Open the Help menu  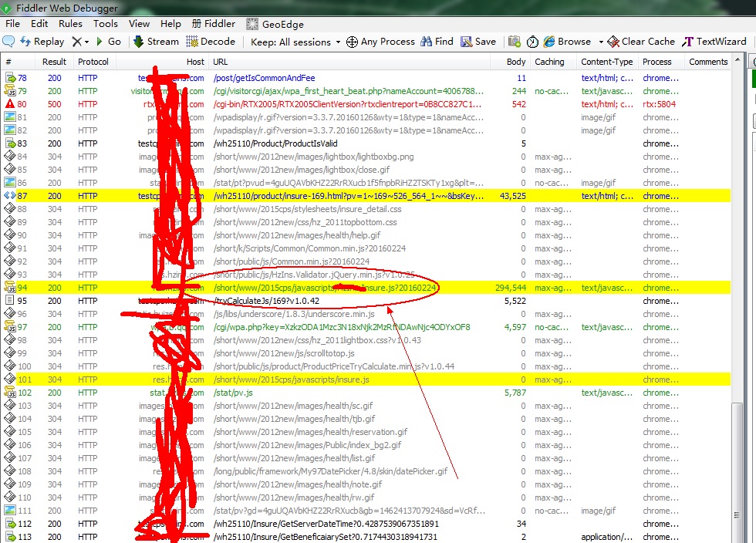tap(170, 24)
